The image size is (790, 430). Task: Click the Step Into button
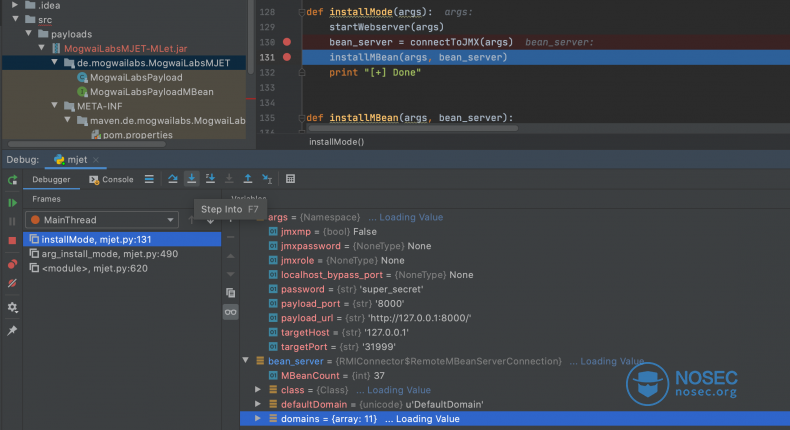[x=191, y=179]
